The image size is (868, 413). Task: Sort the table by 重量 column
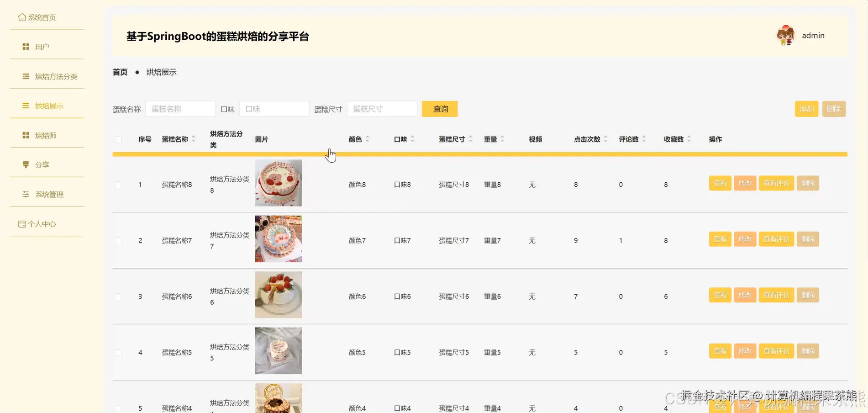pos(502,139)
